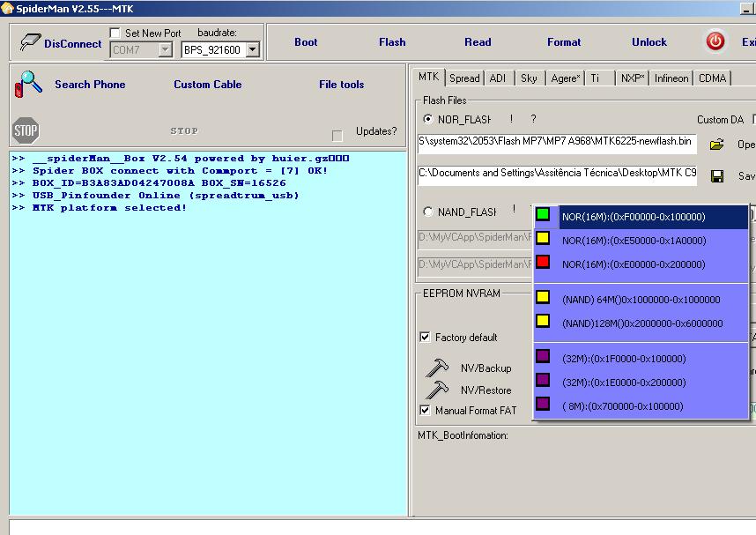Select purple swatch (32M) 0x1F0000-0x100000
The width and height of the screenshot is (756, 535).
543,356
